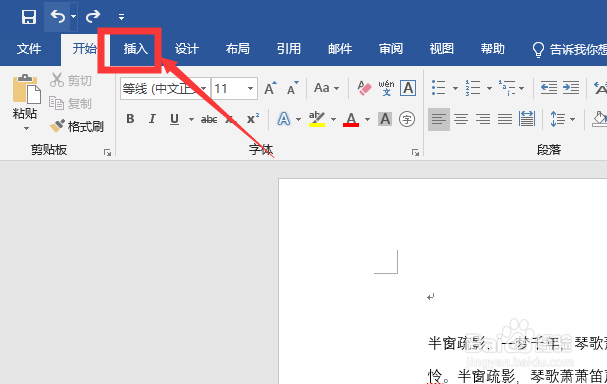This screenshot has width=607, height=384.
Task: Align text left
Action: 439,119
